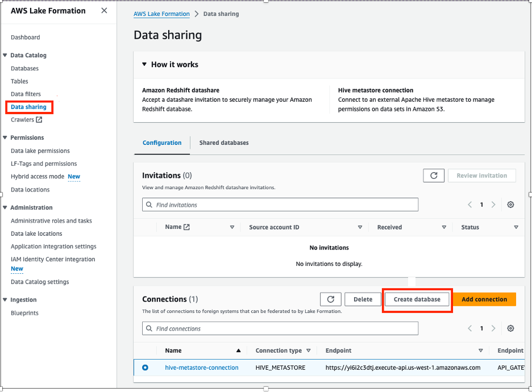Screen dimensions: 532x392
Task: Refresh the Invitations list
Action: click(x=434, y=176)
